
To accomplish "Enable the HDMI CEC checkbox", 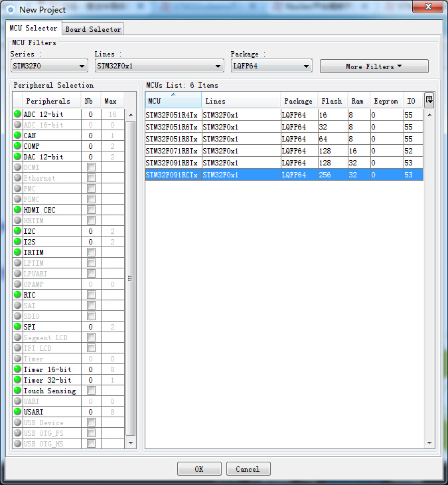I will coord(91,210).
